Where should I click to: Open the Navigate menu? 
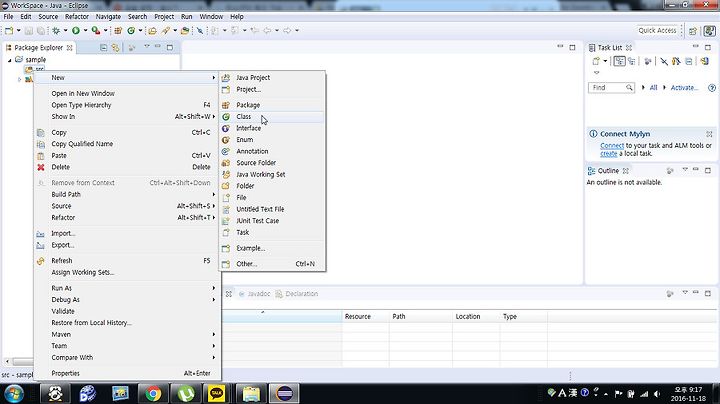(x=108, y=17)
